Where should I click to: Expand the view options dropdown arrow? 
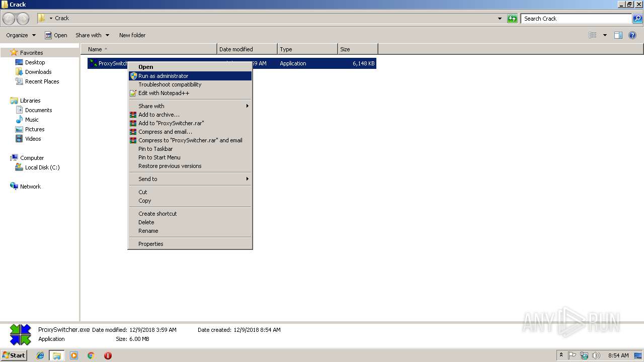pos(605,35)
